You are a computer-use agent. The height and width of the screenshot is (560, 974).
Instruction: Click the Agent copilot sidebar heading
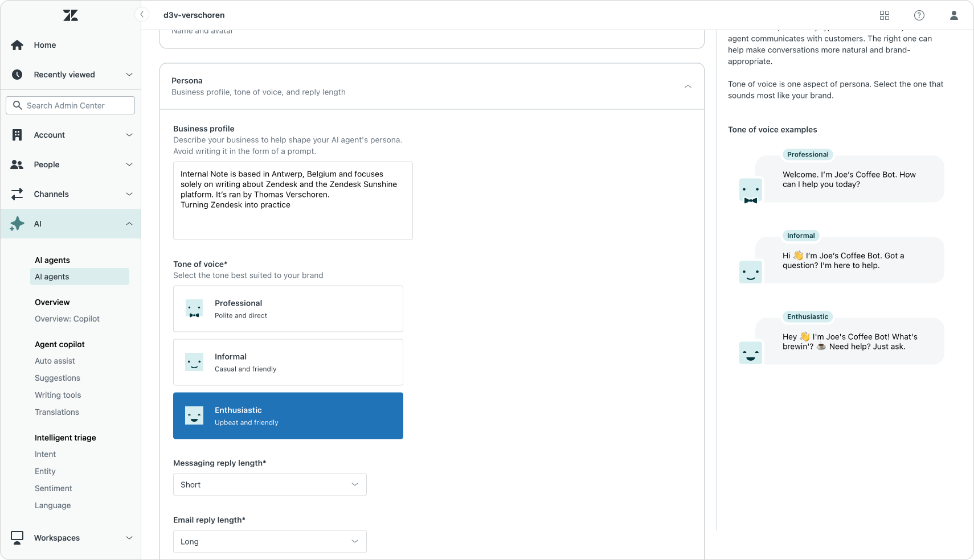pyautogui.click(x=60, y=344)
